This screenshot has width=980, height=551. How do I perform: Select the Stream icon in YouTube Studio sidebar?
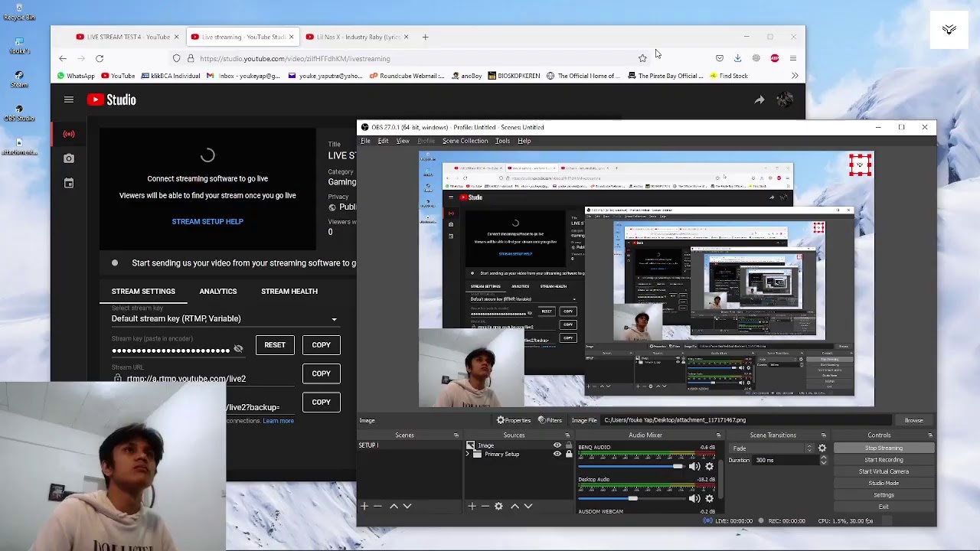69,134
